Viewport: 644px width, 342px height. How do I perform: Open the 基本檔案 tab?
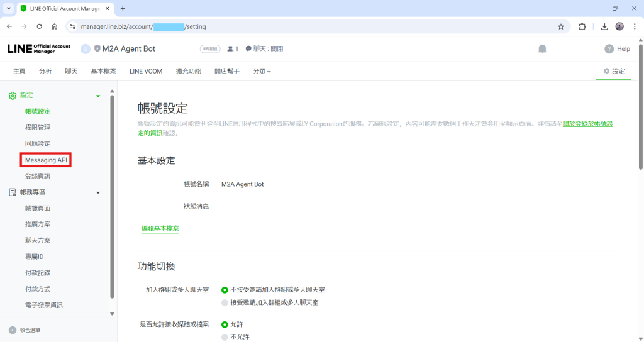tap(104, 71)
